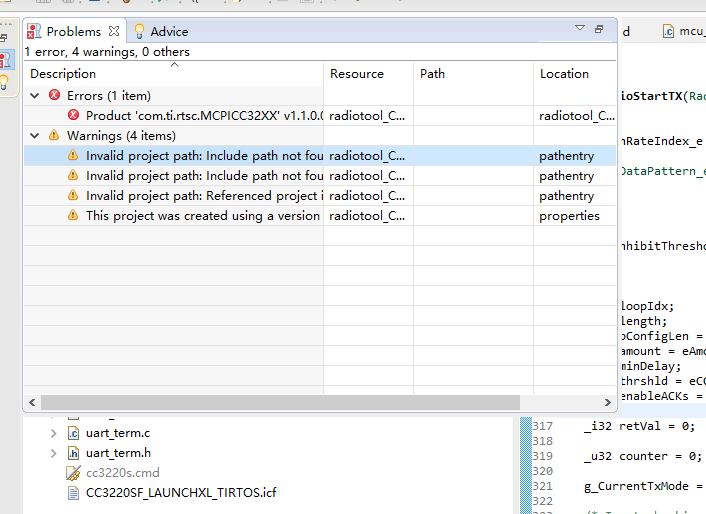This screenshot has width=706, height=514.
Task: Select cc3220s.cmd in project explorer
Action: point(122,473)
